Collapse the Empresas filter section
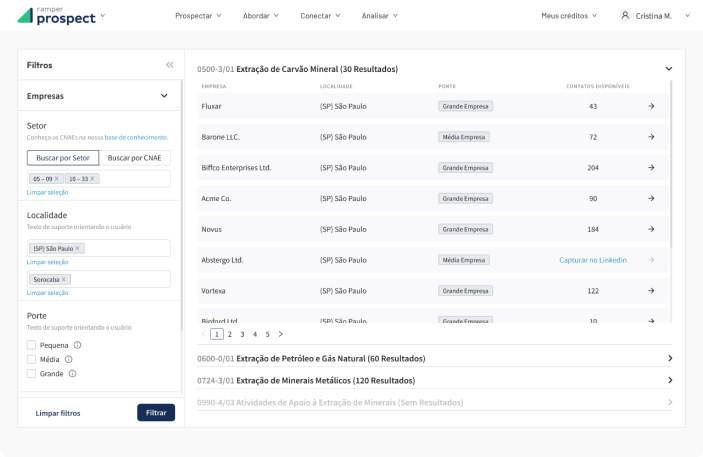The image size is (703, 457). click(164, 96)
